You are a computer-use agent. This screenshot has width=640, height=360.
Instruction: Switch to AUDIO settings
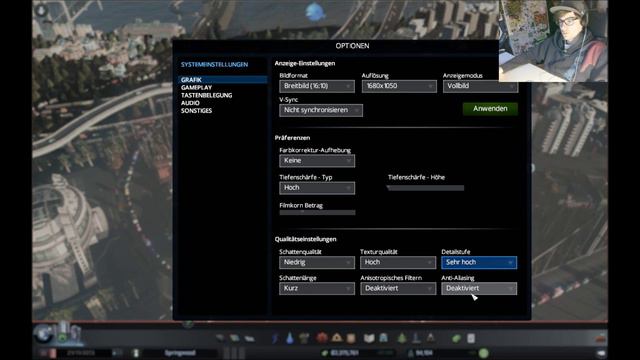coord(190,103)
